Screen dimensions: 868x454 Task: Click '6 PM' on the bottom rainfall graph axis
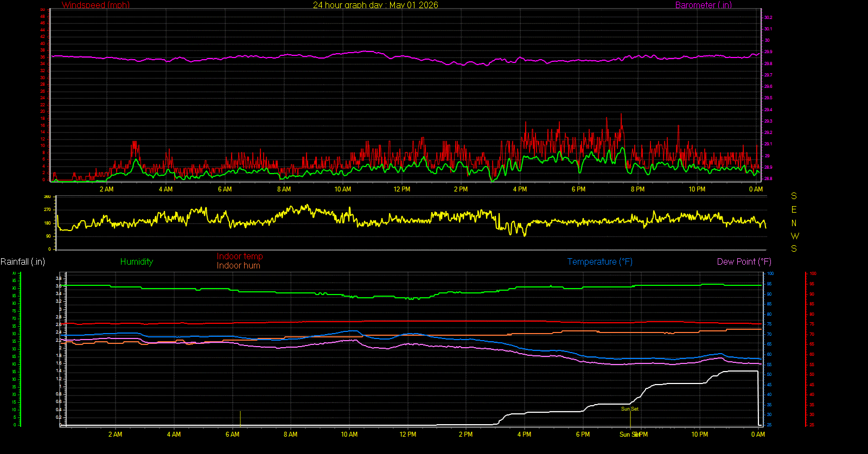[583, 434]
